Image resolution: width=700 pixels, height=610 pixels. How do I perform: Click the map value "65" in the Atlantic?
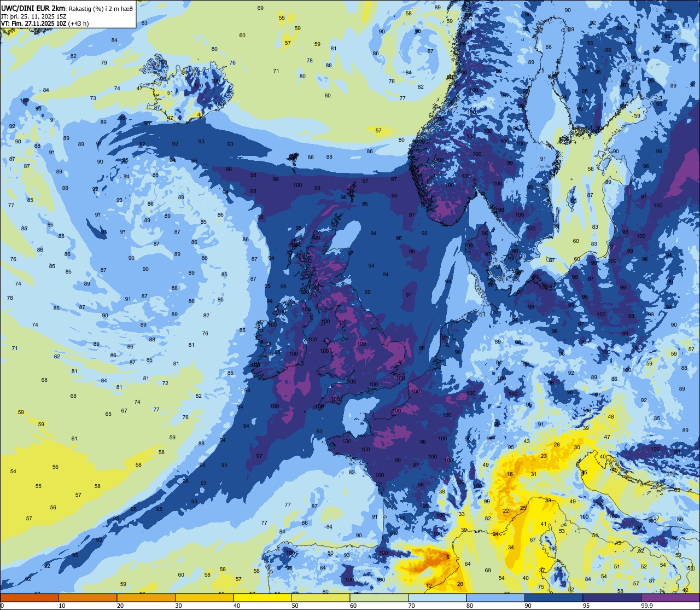tap(108, 414)
